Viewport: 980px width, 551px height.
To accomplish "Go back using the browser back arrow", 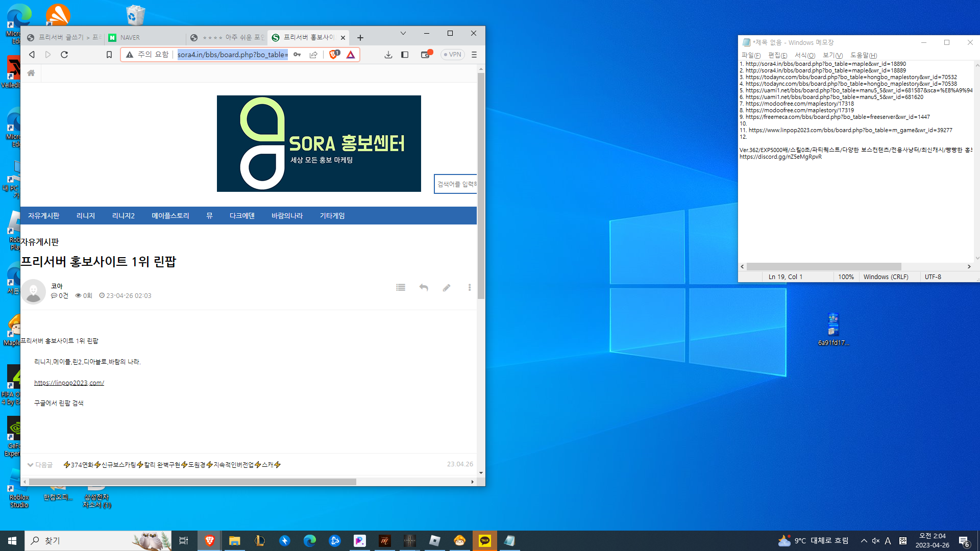I will click(32, 55).
